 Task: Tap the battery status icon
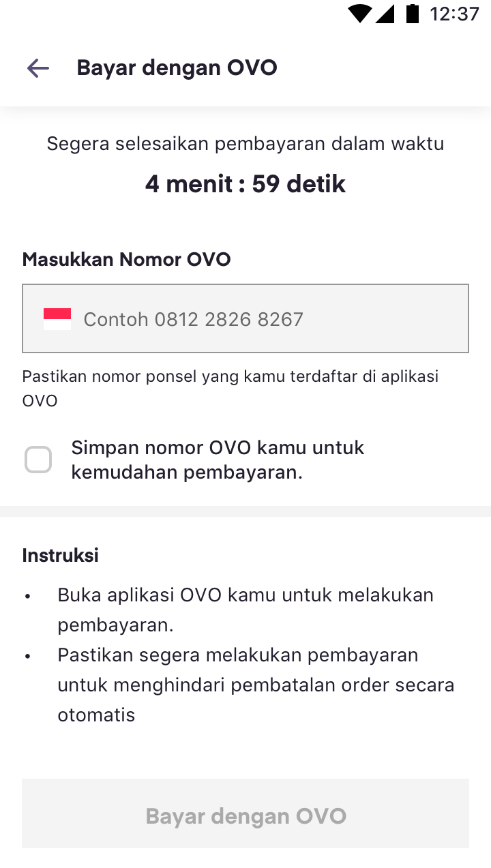pos(412,14)
